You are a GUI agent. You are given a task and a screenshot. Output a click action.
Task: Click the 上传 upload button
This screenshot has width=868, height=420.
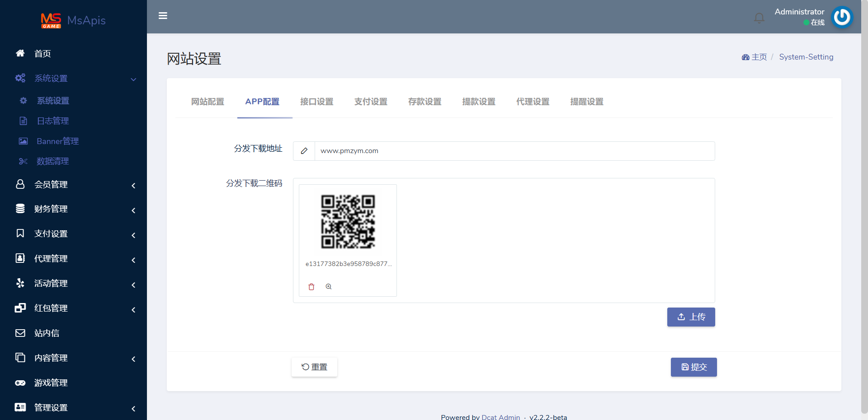pyautogui.click(x=691, y=317)
